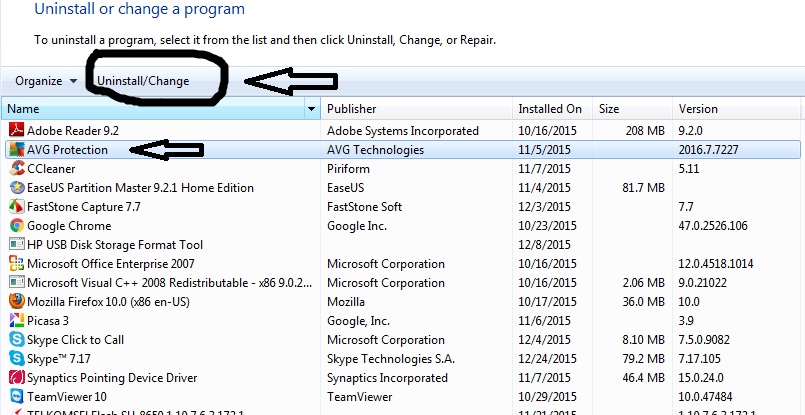
Task: Click the Microsoft Office Enterprise 2007 icon
Action: [16, 264]
